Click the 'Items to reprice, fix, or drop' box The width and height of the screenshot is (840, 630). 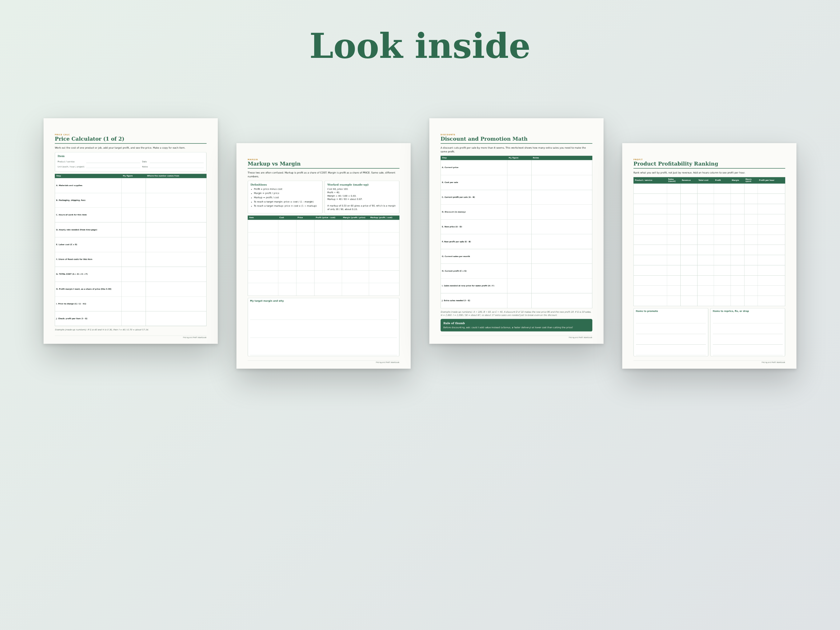[748, 332]
